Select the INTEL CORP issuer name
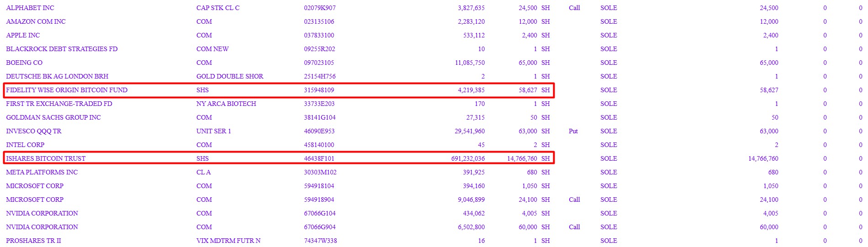 [25, 145]
